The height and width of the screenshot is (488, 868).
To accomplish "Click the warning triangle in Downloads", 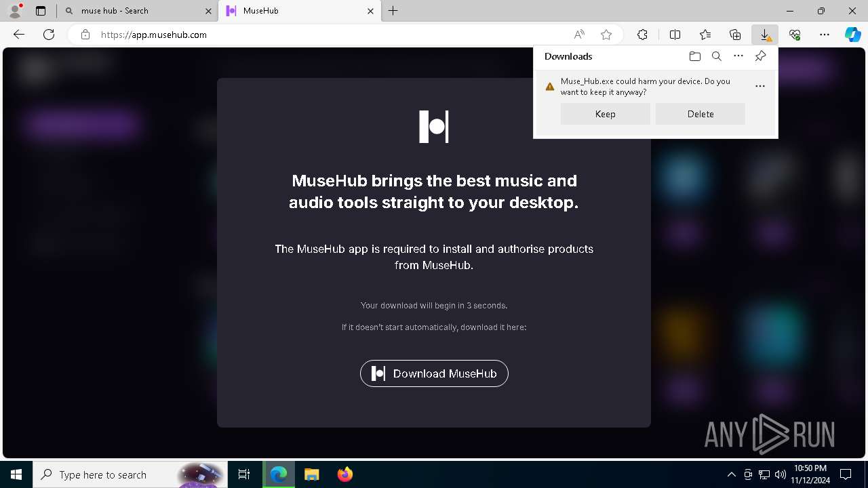I will coord(550,87).
